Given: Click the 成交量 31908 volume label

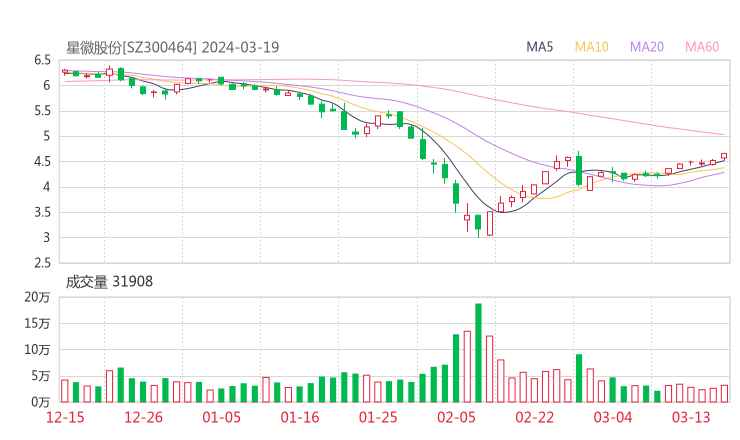Looking at the screenshot, I should coord(109,282).
